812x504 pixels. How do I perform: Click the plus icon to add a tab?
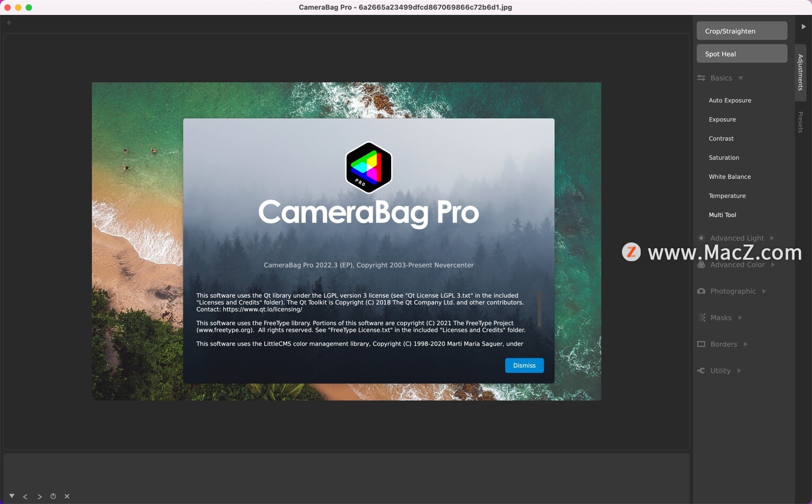point(8,22)
